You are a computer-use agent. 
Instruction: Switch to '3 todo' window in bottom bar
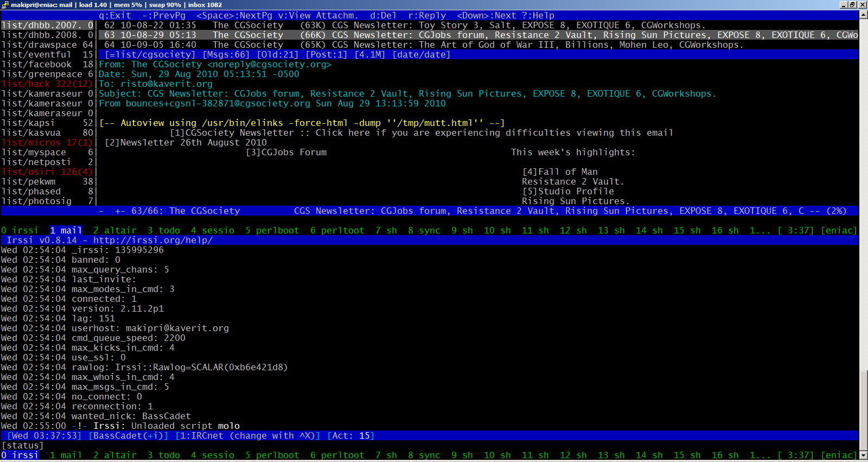pyautogui.click(x=164, y=455)
